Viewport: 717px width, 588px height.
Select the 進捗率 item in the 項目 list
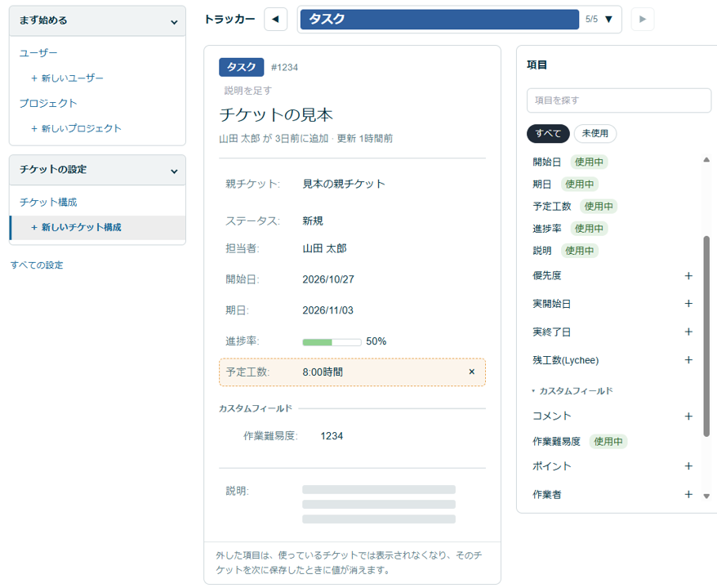570,229
